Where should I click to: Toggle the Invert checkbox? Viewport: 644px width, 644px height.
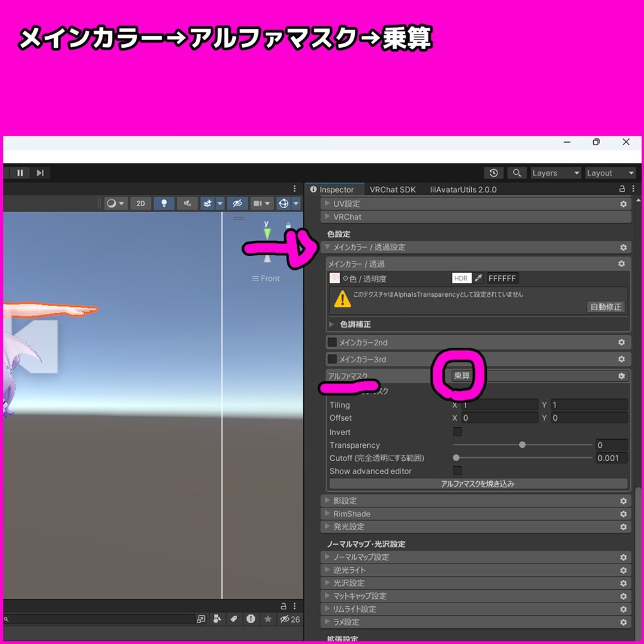(x=457, y=431)
